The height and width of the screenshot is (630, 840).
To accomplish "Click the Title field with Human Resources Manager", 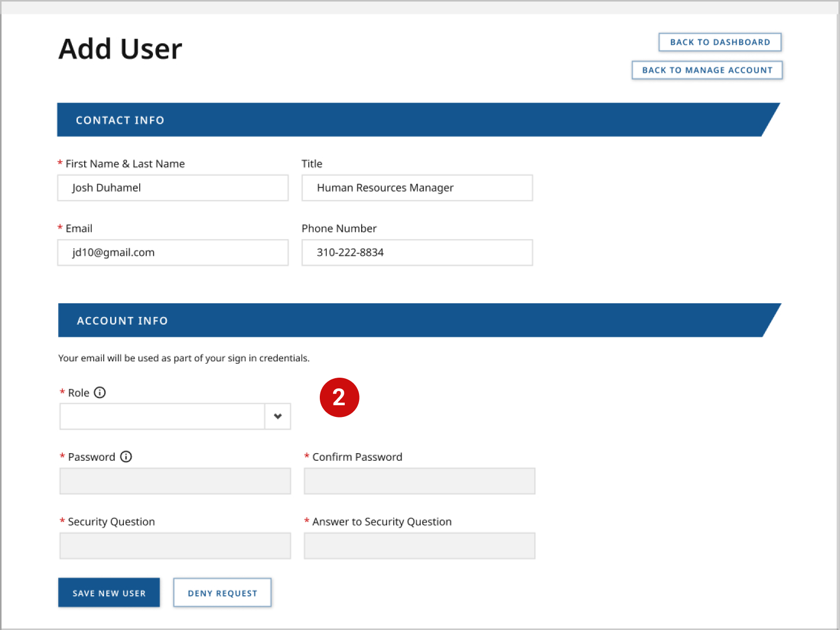I will 417,188.
